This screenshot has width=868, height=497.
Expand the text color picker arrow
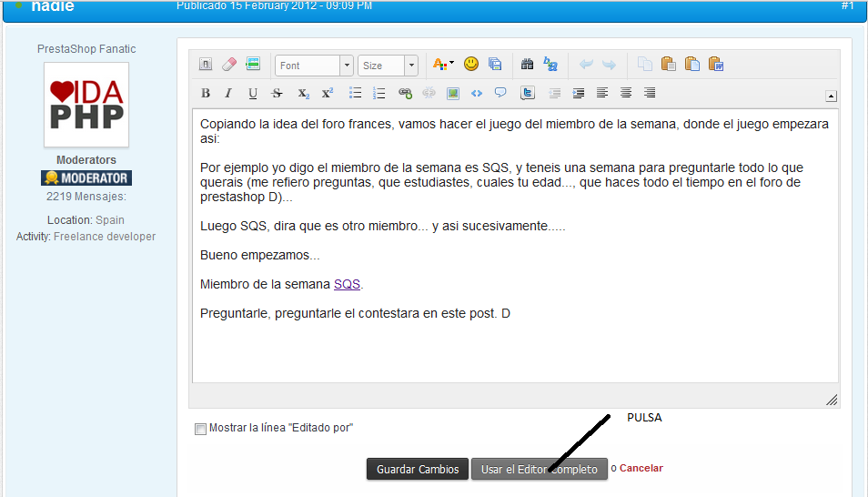(x=451, y=65)
